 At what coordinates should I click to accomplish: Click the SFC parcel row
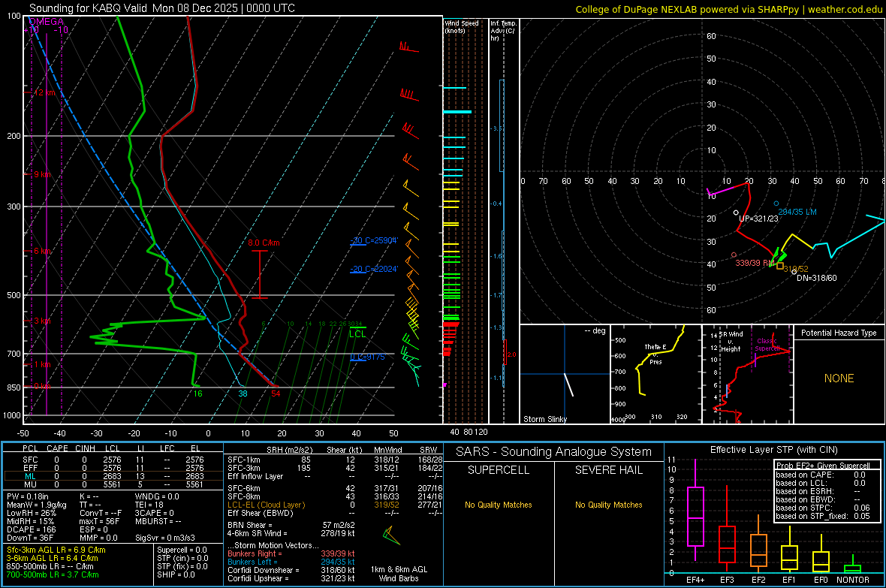pos(113,460)
